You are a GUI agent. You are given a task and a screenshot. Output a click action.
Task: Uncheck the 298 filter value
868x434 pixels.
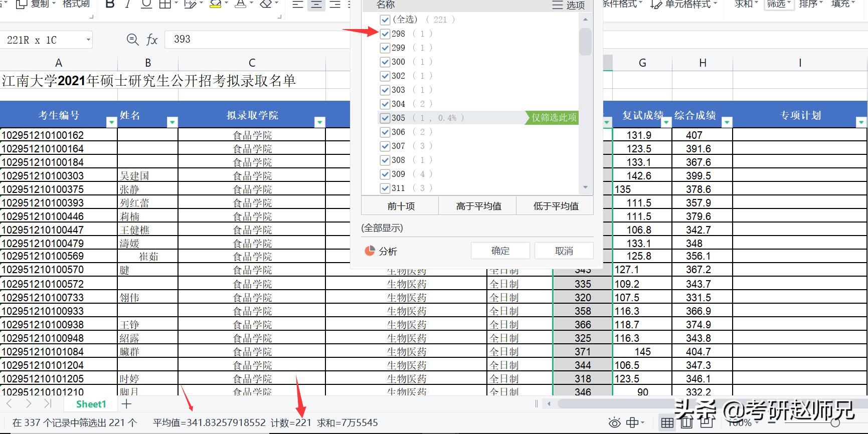coord(385,34)
